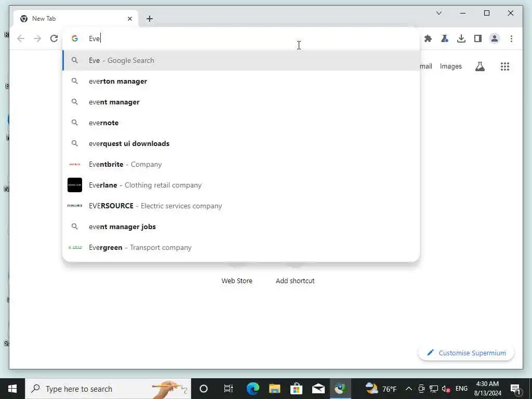Open Cortana circle icon in taskbar
This screenshot has height=399, width=532.
click(x=204, y=389)
